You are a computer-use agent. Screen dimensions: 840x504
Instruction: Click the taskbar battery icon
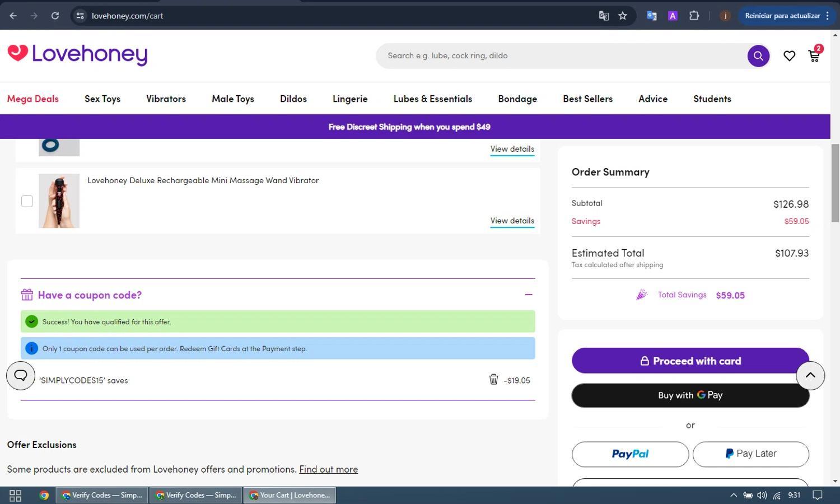[748, 495]
